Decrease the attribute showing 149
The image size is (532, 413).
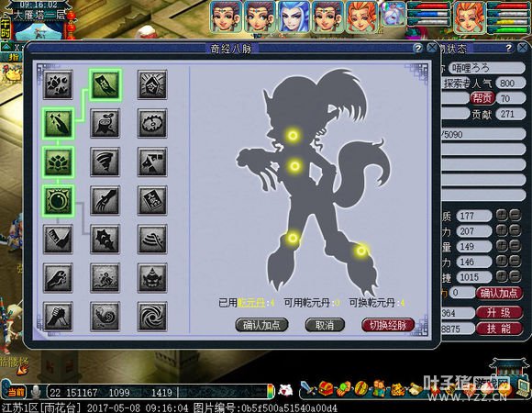tap(515, 246)
